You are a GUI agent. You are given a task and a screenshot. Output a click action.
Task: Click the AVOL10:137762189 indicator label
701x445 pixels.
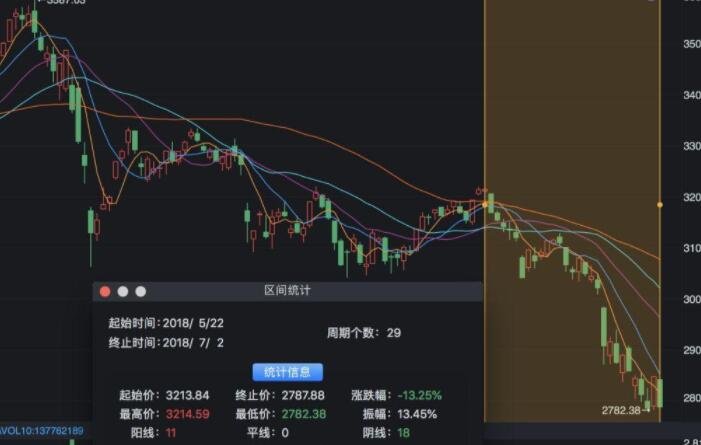(x=43, y=430)
